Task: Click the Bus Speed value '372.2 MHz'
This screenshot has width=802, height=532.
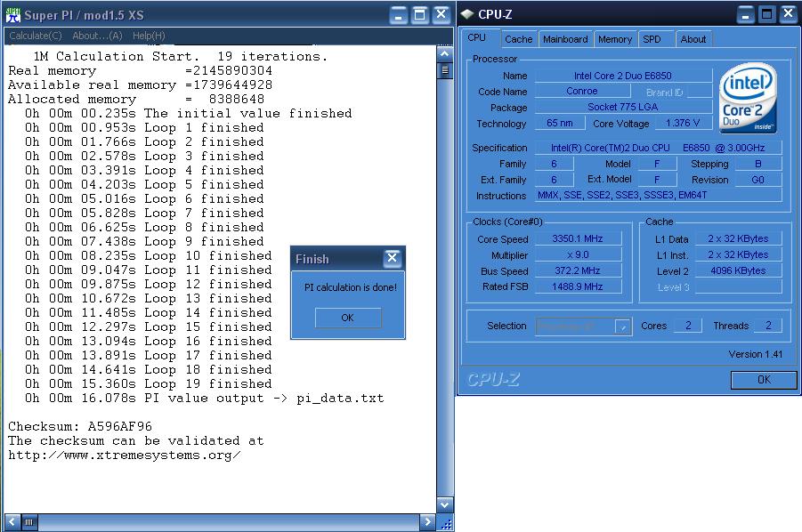Action: [x=578, y=270]
